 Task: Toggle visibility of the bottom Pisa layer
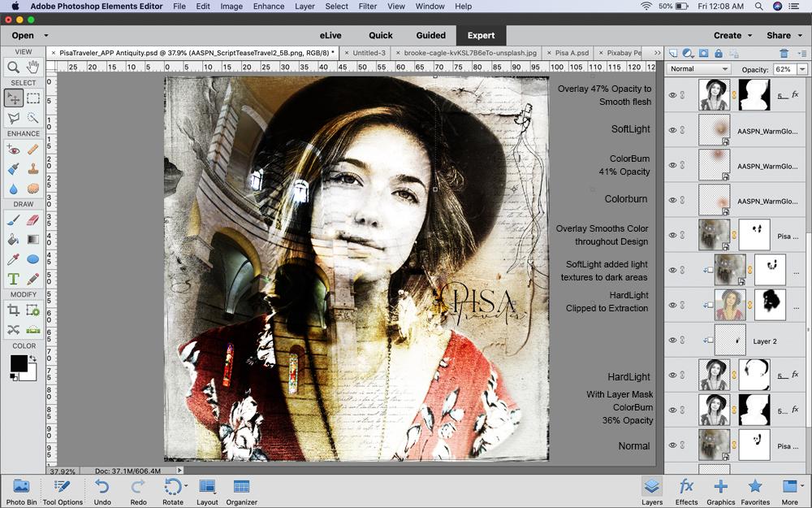[672, 445]
